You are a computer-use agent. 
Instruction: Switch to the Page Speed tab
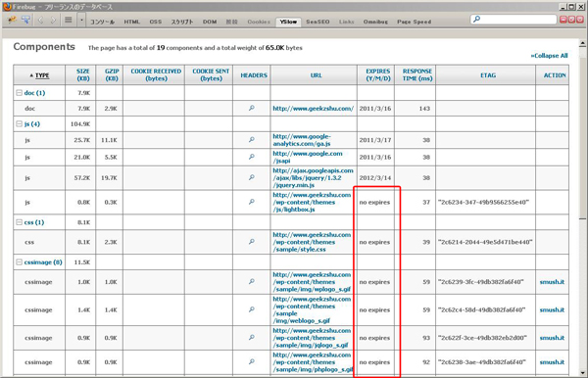point(414,22)
